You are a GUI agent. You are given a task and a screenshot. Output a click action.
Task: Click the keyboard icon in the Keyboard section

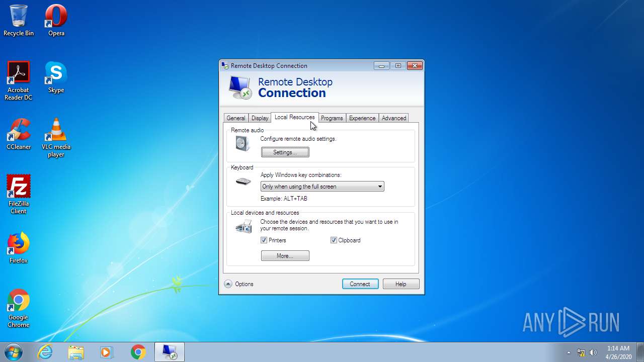[243, 182]
